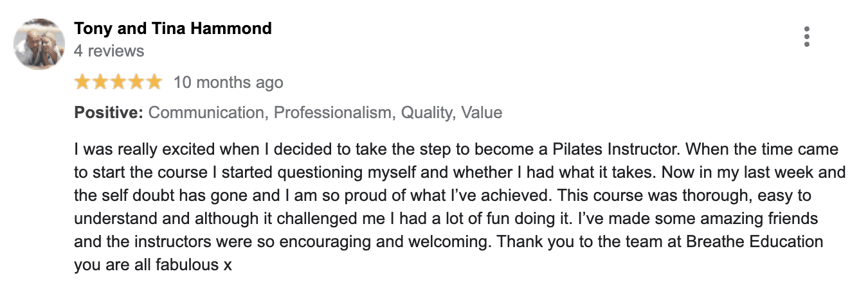Click the "10 months ago" timestamp
Image resolution: width=868 pixels, height=285 pixels.
(228, 83)
